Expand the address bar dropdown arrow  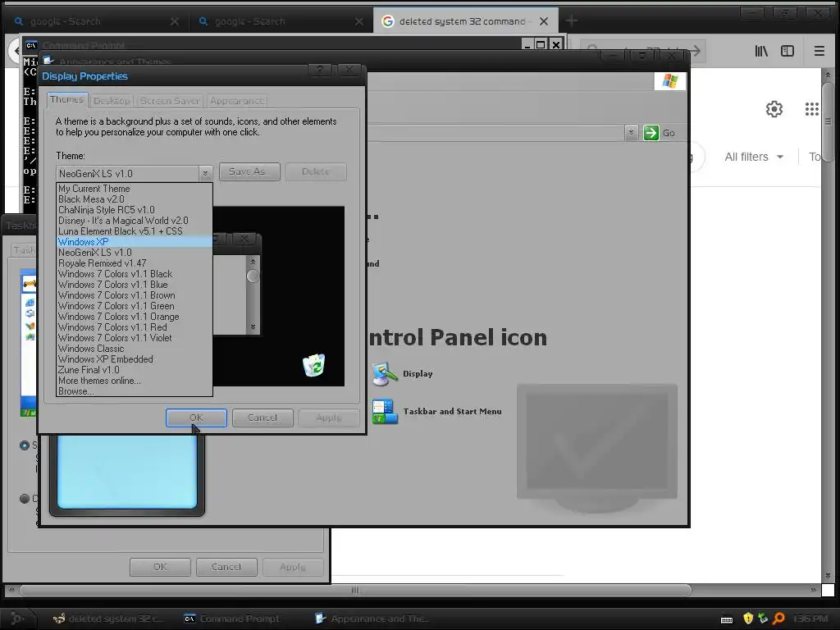click(631, 133)
